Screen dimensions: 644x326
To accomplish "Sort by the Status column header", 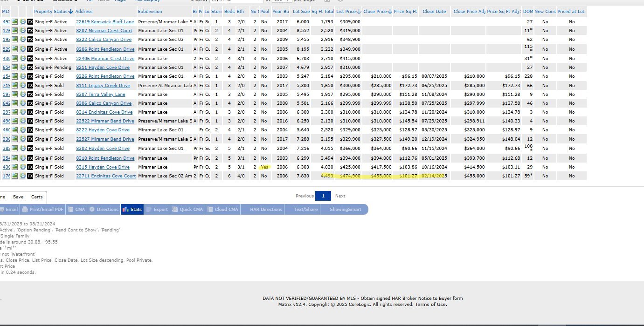I will tap(63, 11).
